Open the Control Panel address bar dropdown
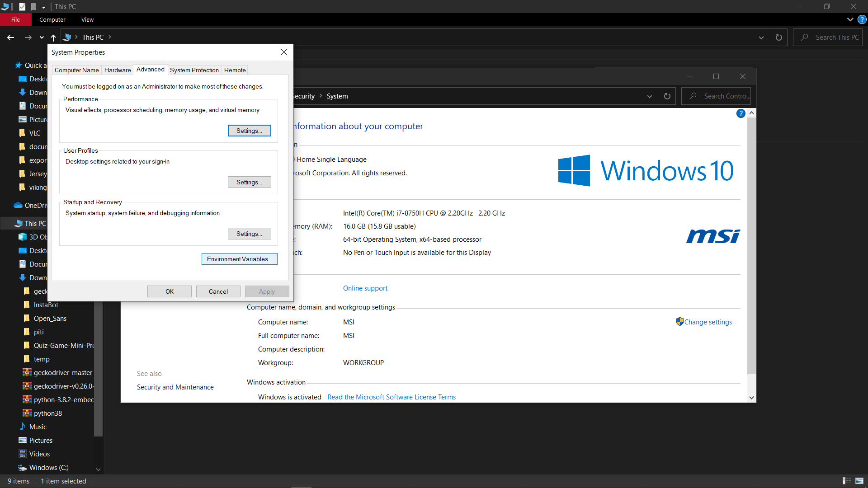868x488 pixels. 649,96
